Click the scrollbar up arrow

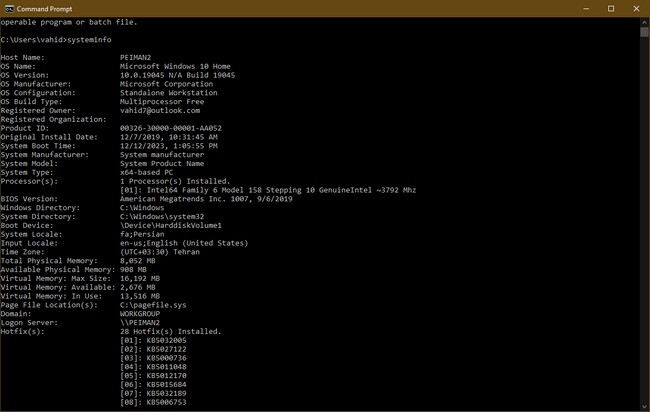coord(644,21)
